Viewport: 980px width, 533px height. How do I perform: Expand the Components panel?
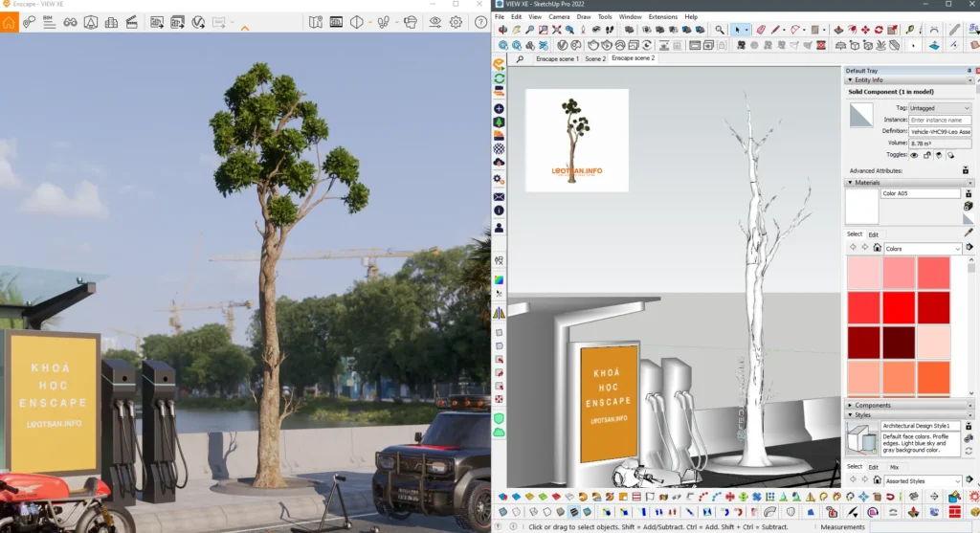[850, 405]
